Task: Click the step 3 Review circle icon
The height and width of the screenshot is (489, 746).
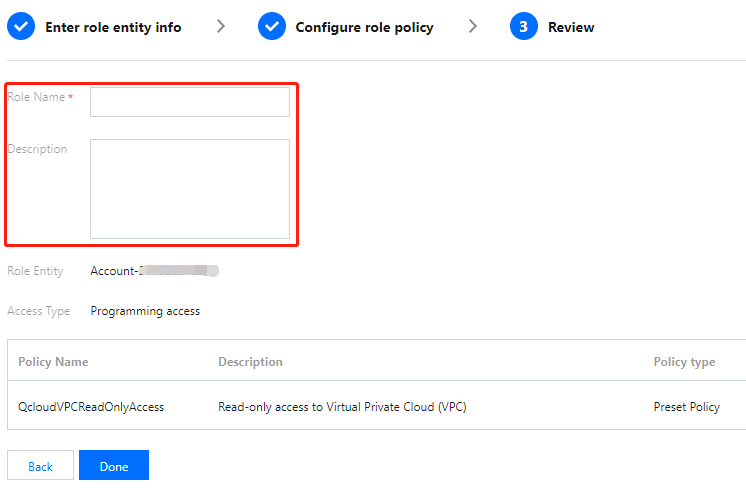Action: (524, 27)
